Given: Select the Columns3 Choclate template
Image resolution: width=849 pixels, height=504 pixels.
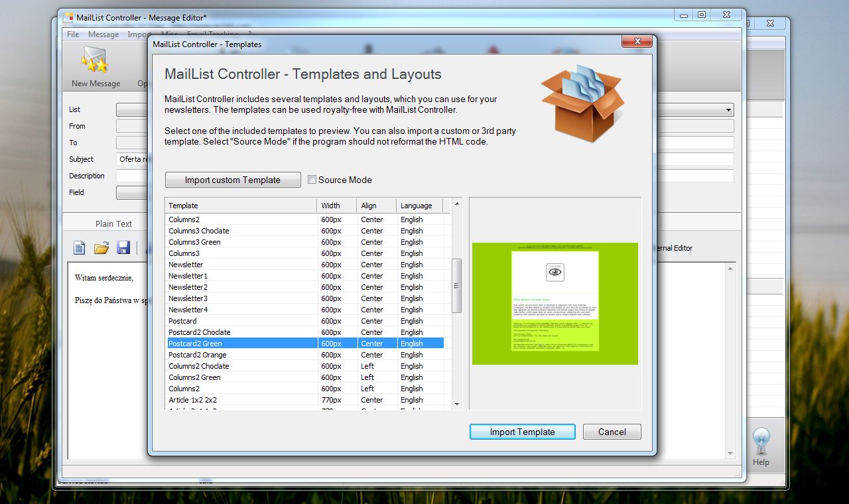Looking at the screenshot, I should click(304, 231).
